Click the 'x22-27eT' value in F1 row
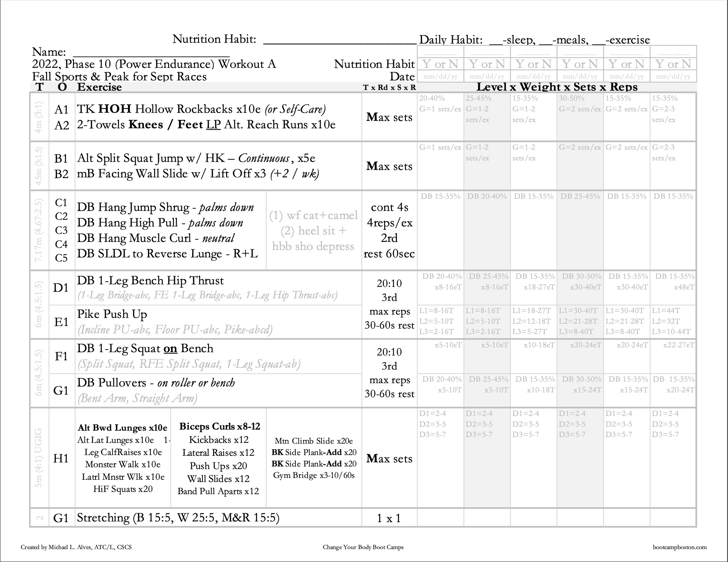The image size is (728, 562). 679,345
